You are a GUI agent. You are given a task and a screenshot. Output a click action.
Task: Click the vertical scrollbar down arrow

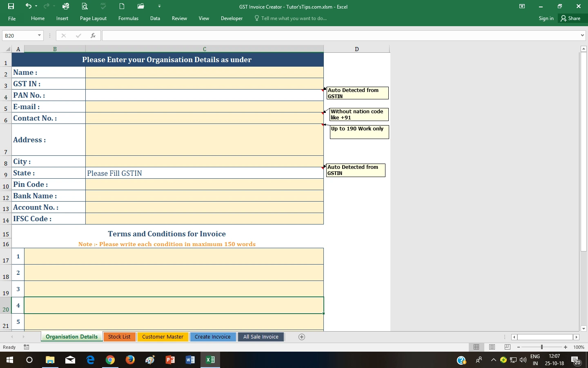(583, 328)
